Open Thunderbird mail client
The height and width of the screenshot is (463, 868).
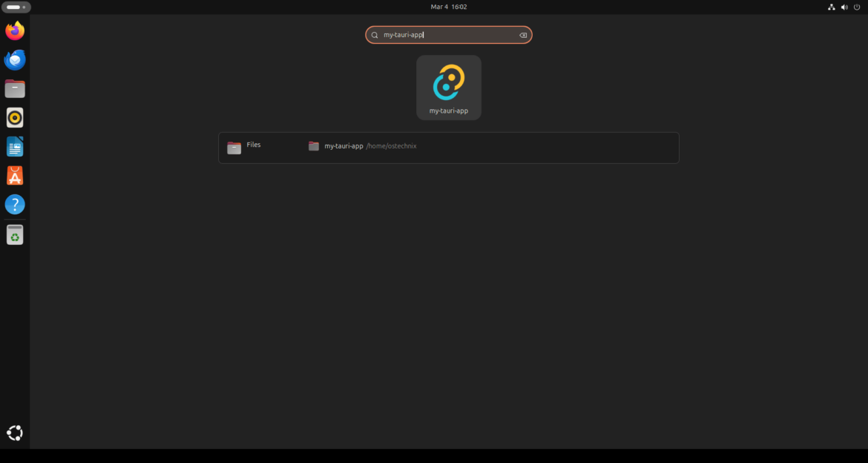[x=14, y=59]
